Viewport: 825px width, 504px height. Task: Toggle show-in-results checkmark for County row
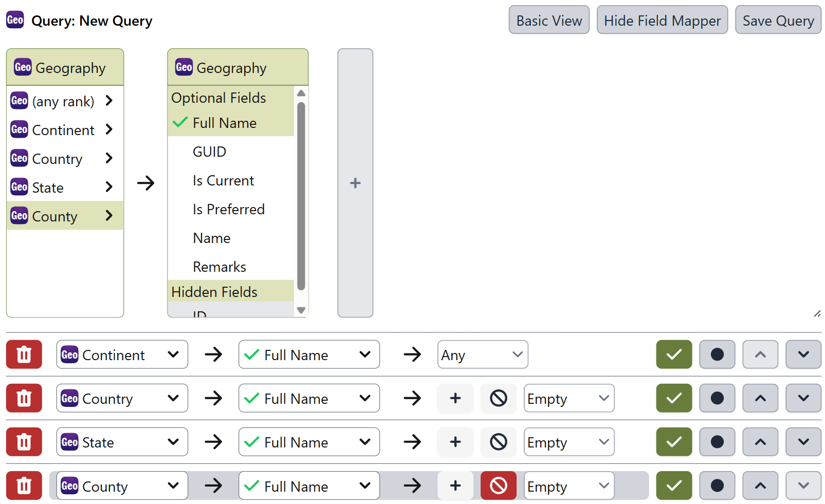coord(674,486)
